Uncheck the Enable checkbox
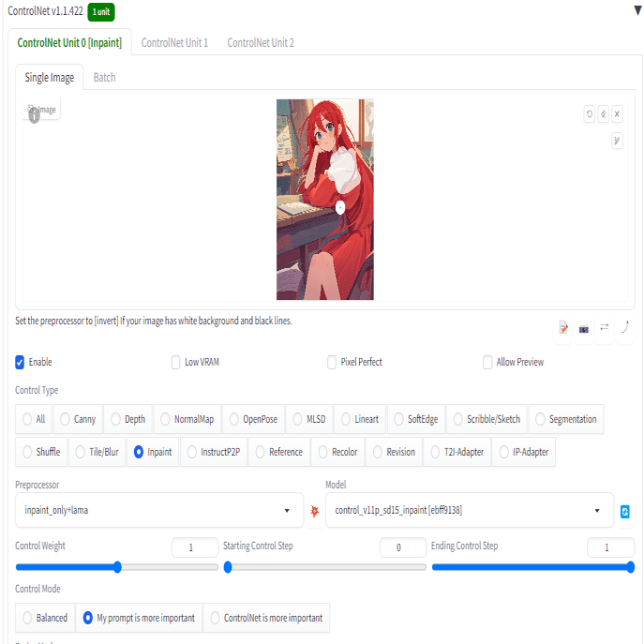This screenshot has width=644, height=644. pos(20,362)
